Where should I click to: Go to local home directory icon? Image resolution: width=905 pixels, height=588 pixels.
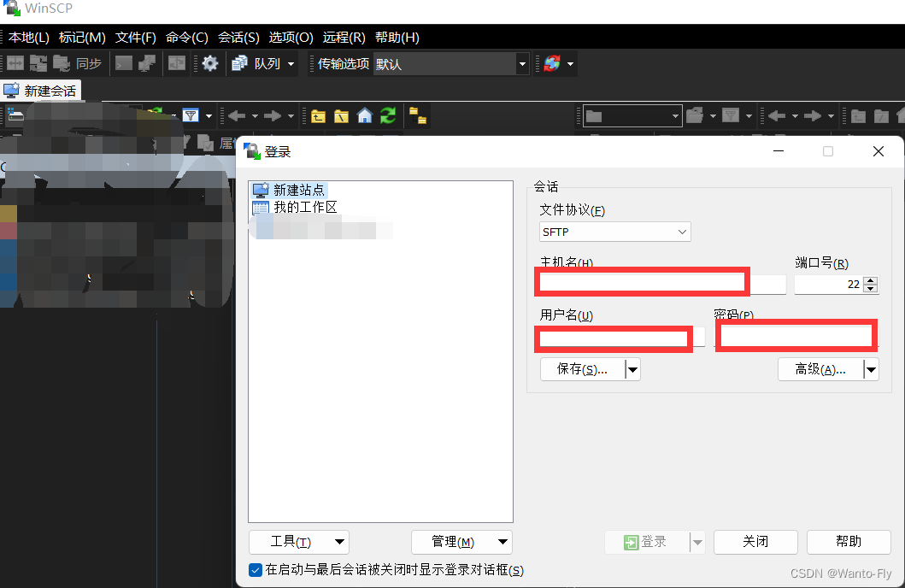365,116
